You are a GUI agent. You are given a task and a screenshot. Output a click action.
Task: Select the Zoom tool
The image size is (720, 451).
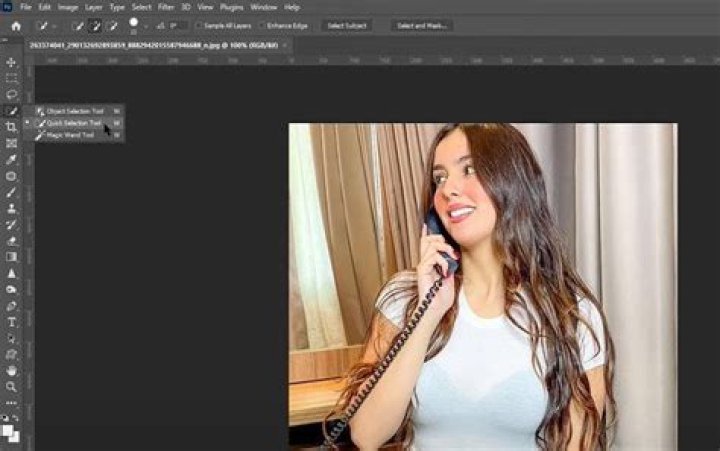pos(12,386)
